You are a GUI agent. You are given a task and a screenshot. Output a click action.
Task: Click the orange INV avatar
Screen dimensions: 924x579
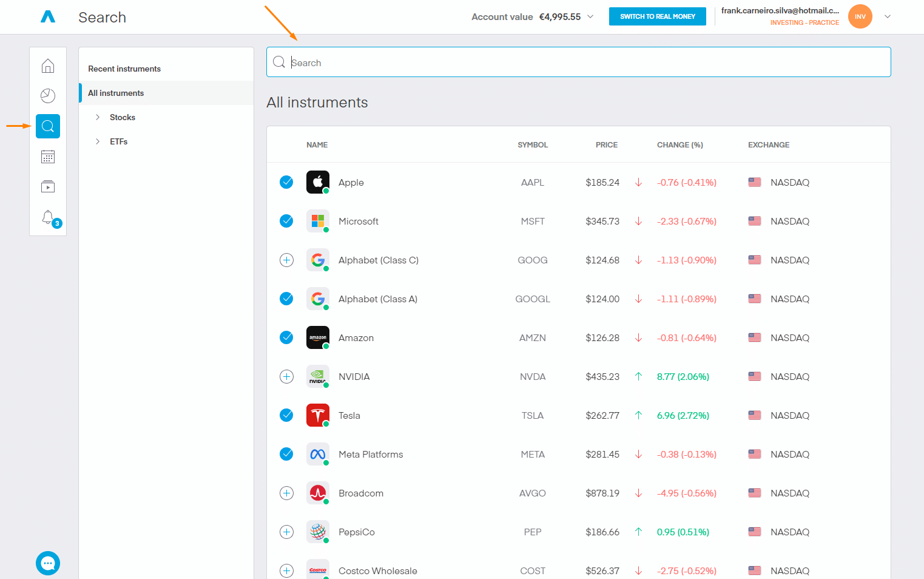(860, 16)
